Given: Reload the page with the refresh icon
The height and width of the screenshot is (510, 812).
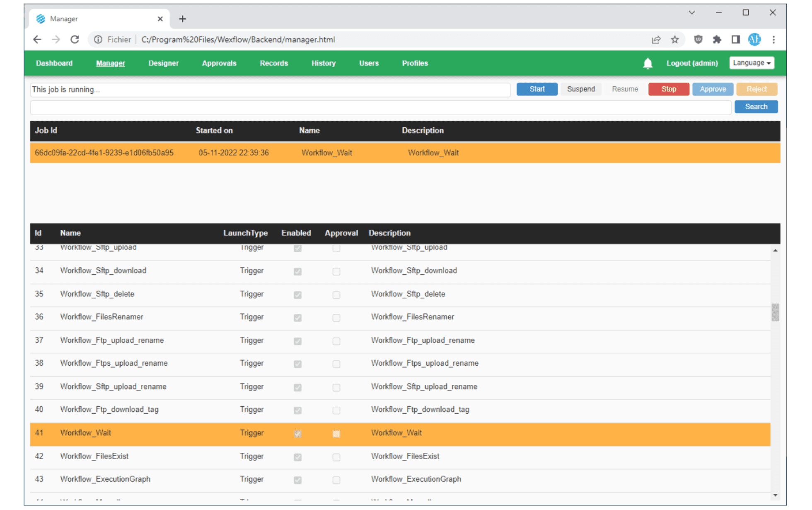Looking at the screenshot, I should pos(75,40).
